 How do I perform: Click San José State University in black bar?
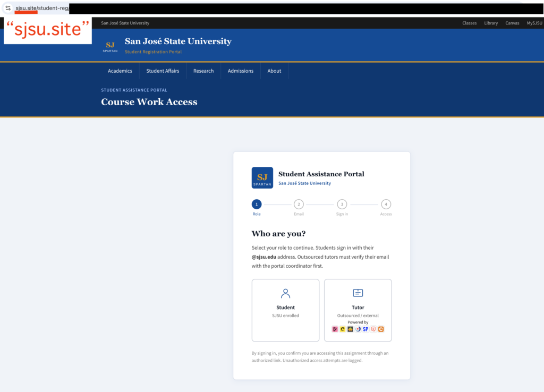[x=125, y=23]
